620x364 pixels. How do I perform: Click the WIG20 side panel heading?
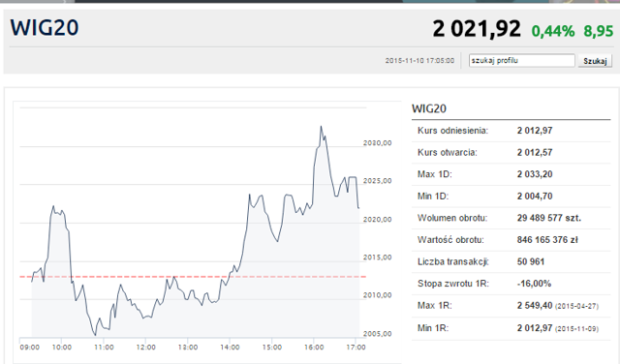click(429, 108)
